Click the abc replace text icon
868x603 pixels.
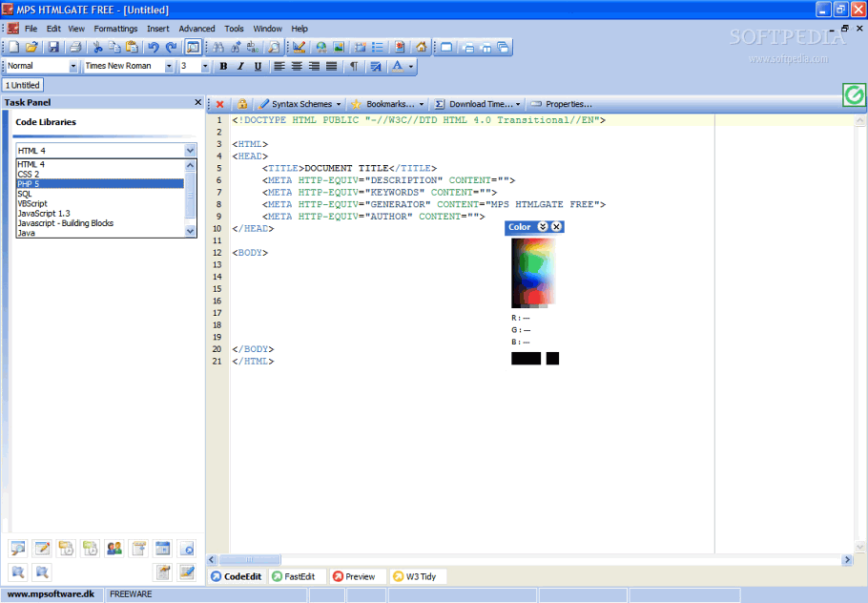(253, 47)
